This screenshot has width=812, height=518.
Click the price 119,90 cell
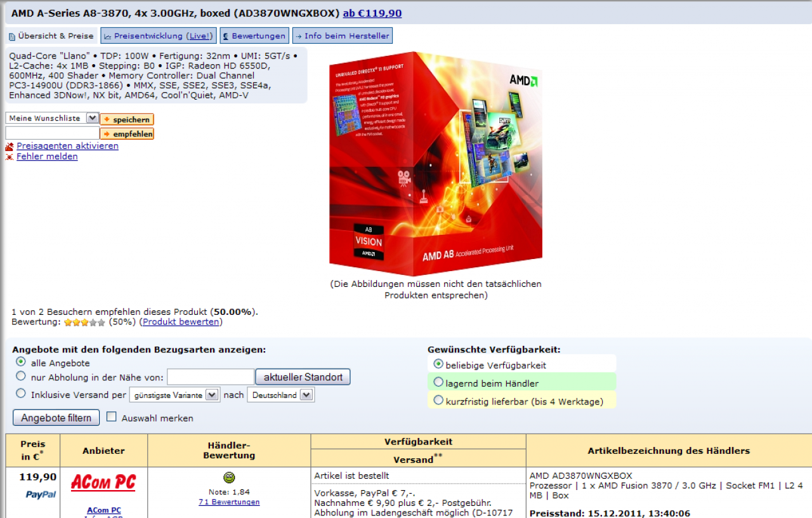click(x=38, y=477)
